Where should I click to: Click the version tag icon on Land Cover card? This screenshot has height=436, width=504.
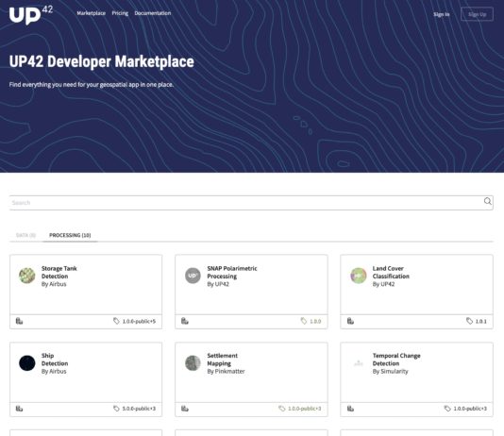coord(469,321)
